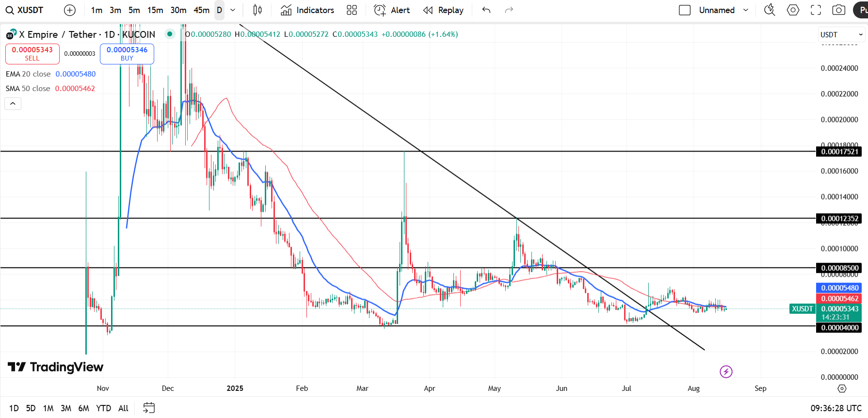This screenshot has height=418, width=868.
Task: Take a chart snapshot with camera icon
Action: click(x=839, y=10)
